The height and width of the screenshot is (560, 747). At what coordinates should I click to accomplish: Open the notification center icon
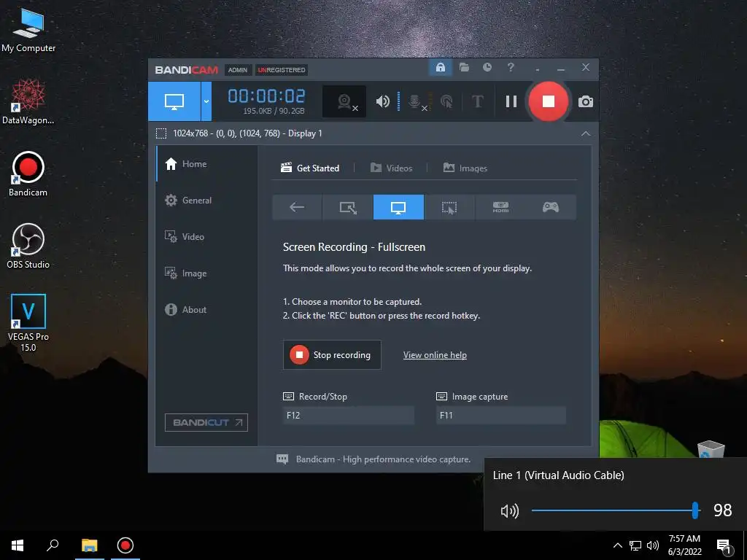pyautogui.click(x=724, y=546)
